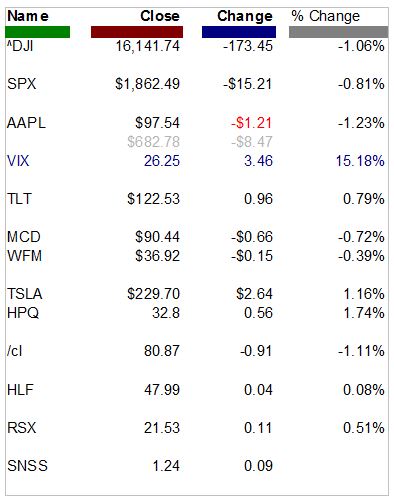Select the Name column header
Image resolution: width=394 pixels, height=500 pixels.
(28, 16)
